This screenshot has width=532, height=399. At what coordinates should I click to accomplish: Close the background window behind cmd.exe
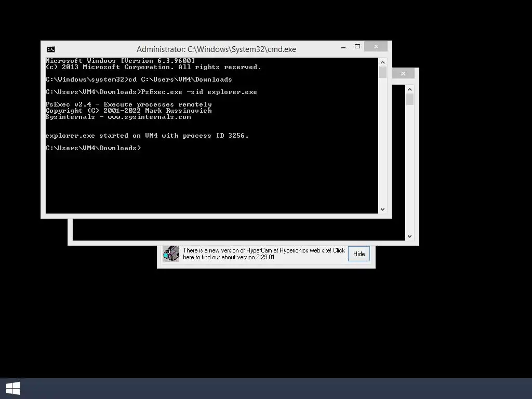click(403, 73)
